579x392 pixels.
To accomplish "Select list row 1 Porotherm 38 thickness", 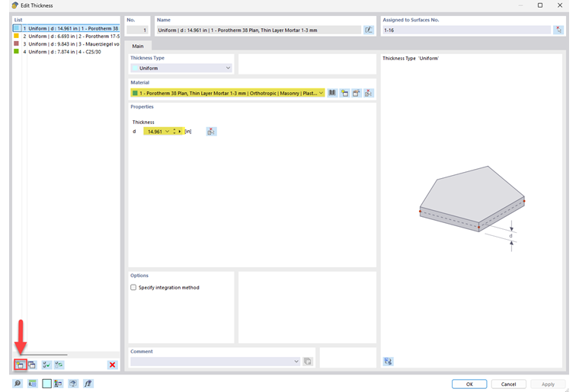I will [x=66, y=28].
